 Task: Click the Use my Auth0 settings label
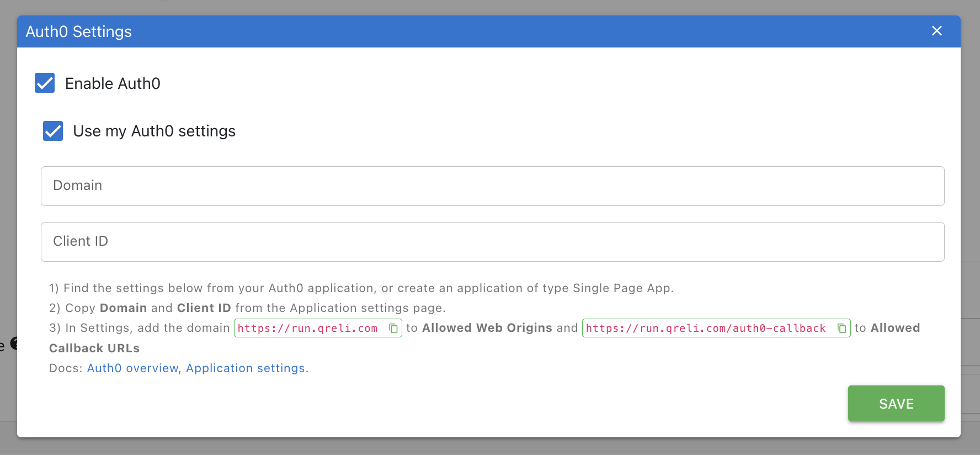coord(154,131)
